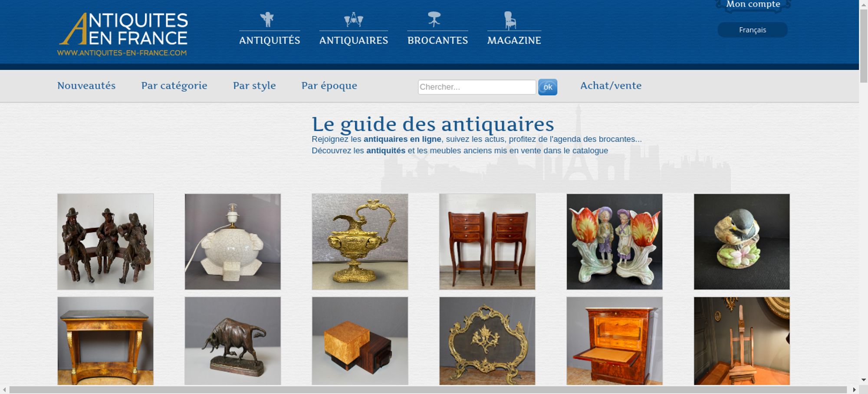Screen dimensions: 868x394
Task: Go to the Achat/vente page
Action: [611, 85]
